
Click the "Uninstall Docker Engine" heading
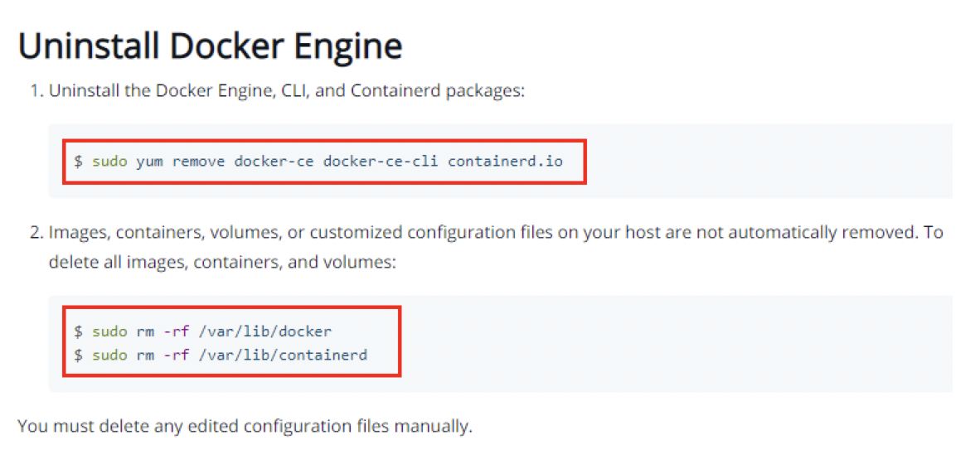click(x=210, y=47)
